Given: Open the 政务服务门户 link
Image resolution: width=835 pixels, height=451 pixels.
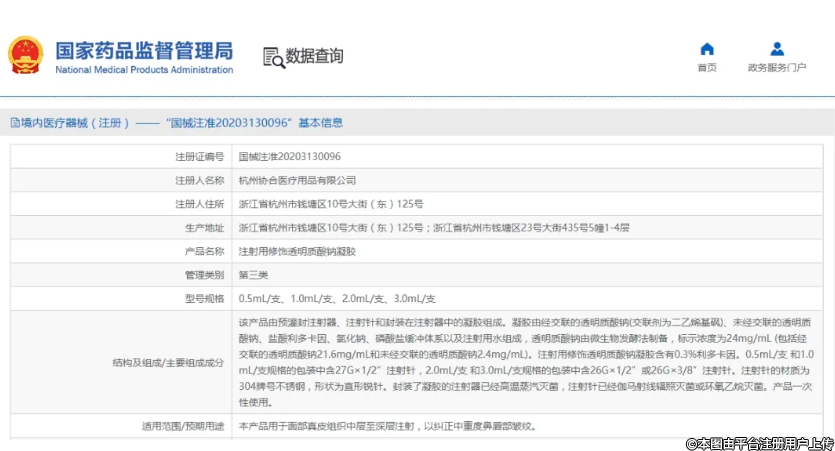Looking at the screenshot, I should (x=777, y=68).
